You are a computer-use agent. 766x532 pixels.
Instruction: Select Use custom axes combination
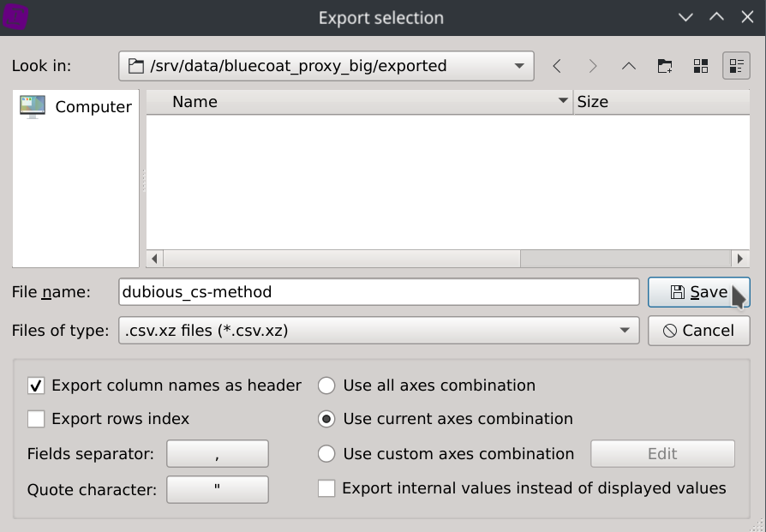pyautogui.click(x=326, y=454)
